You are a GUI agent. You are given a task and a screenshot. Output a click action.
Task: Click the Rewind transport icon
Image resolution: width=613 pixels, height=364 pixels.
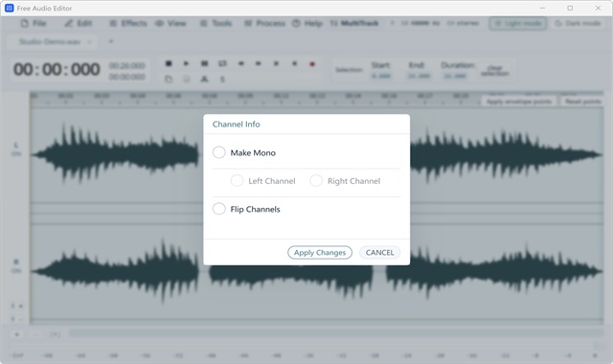(x=241, y=63)
